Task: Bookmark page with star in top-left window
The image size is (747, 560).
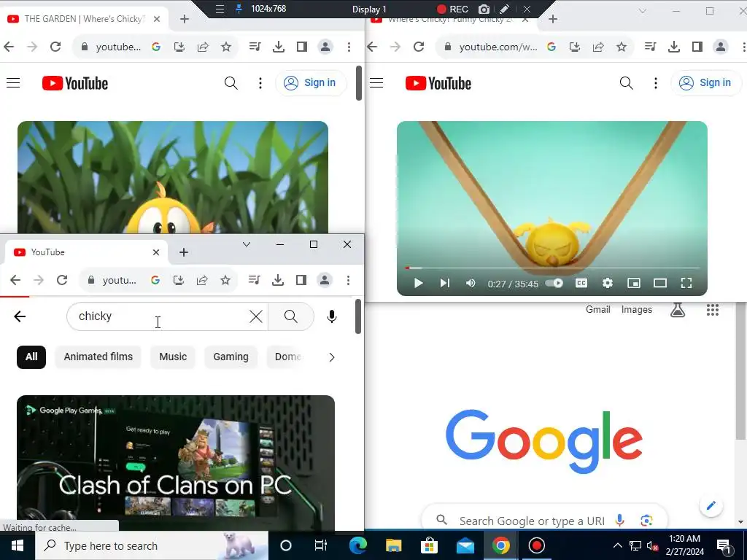Action: click(226, 47)
